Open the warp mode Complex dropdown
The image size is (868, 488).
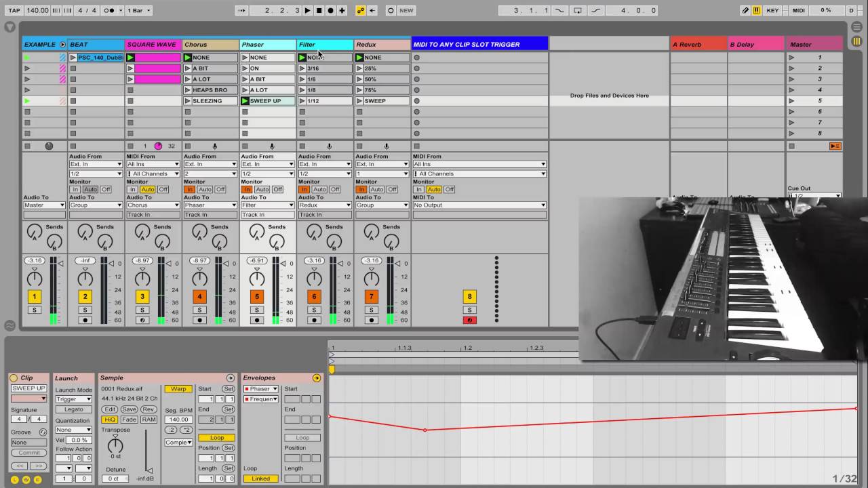pyautogui.click(x=178, y=443)
